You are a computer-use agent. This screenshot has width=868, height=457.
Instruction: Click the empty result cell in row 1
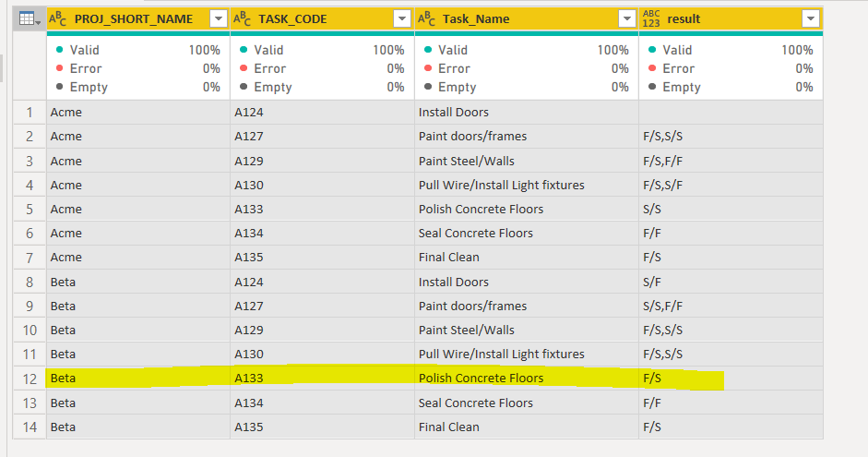pos(731,113)
